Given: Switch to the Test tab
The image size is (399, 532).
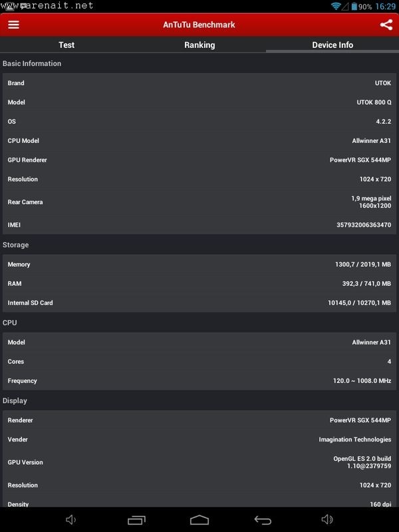Looking at the screenshot, I should point(66,45).
